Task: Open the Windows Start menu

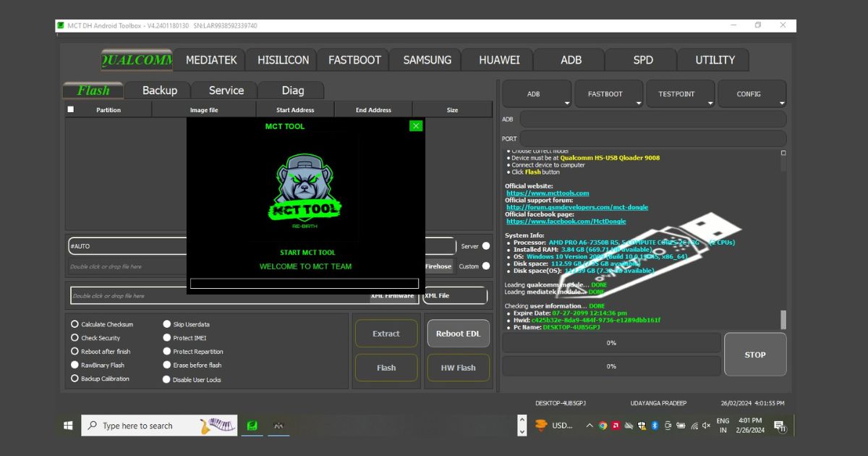Action: [x=68, y=426]
